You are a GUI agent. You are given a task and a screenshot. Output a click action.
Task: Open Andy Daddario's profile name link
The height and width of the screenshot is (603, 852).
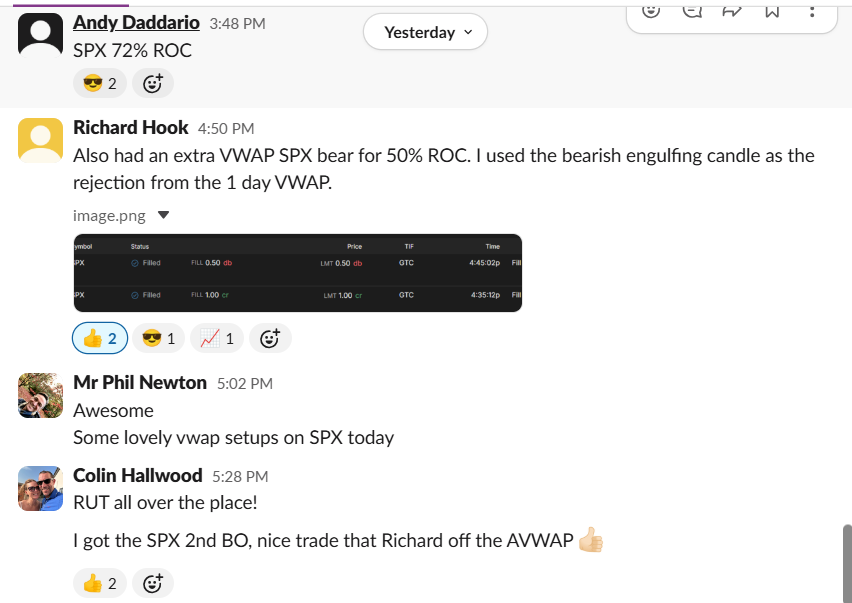(136, 22)
